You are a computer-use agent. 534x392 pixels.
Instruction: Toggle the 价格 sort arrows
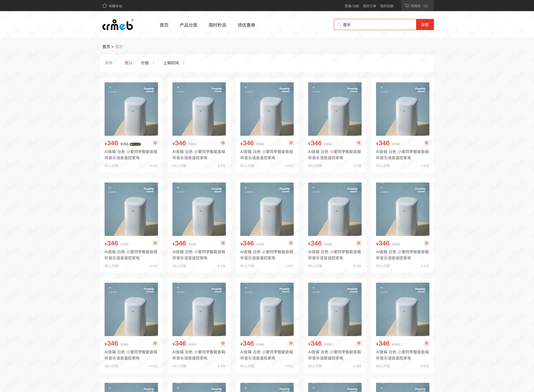154,63
